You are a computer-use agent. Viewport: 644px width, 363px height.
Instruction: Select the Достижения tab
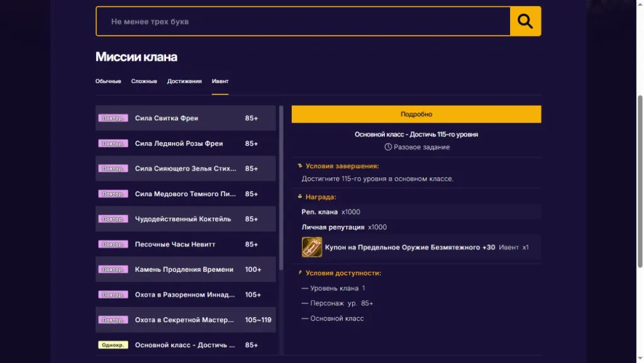[x=184, y=81]
